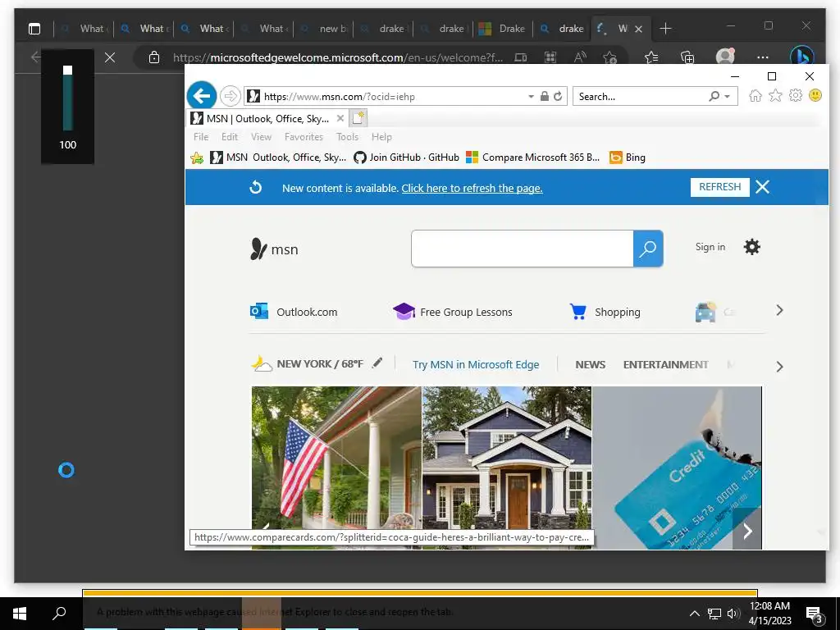Open Join GitHub bookmark in favorites bar
The width and height of the screenshot is (840, 630).
click(x=407, y=157)
